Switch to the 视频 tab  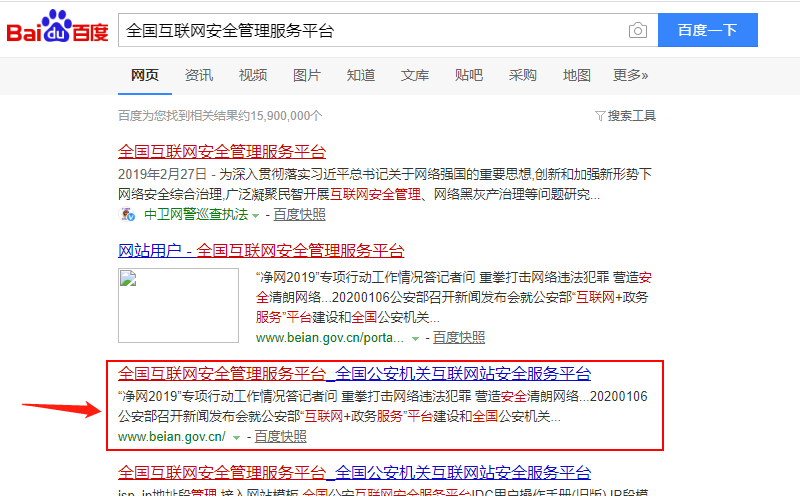253,76
